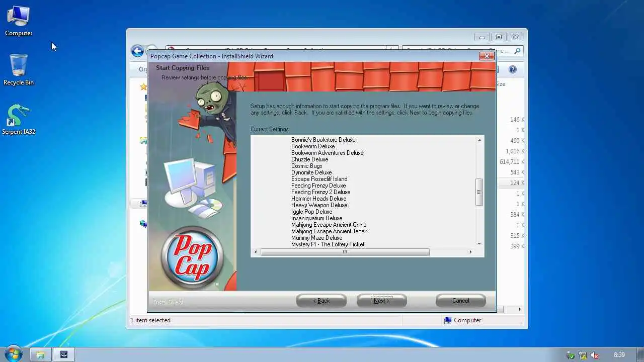Select "Dynomite Deluxe" line
The width and height of the screenshot is (644, 362).
tap(311, 172)
